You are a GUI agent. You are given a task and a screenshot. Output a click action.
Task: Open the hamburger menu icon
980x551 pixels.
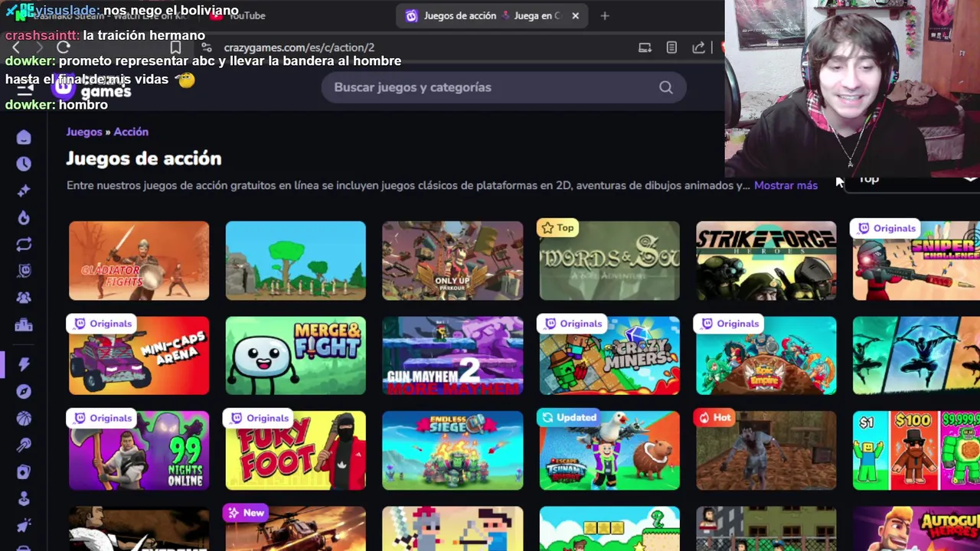click(x=24, y=88)
